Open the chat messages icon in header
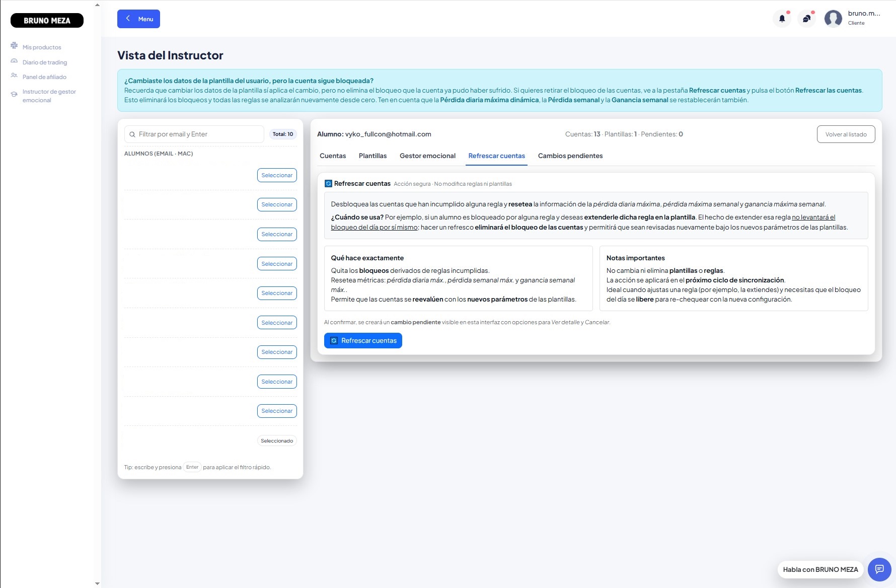This screenshot has width=896, height=588. pyautogui.click(x=806, y=19)
